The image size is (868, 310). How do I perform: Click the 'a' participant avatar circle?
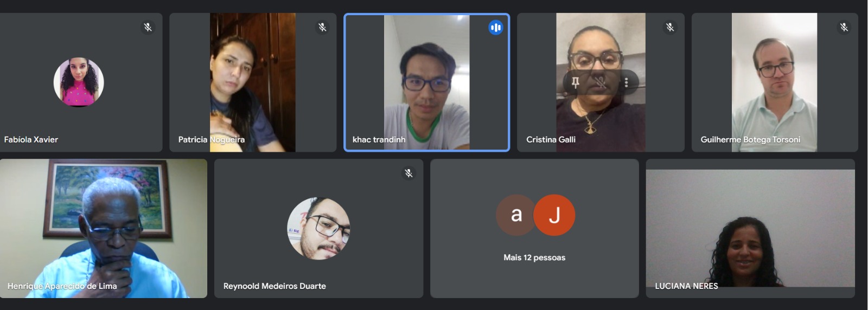pyautogui.click(x=516, y=215)
